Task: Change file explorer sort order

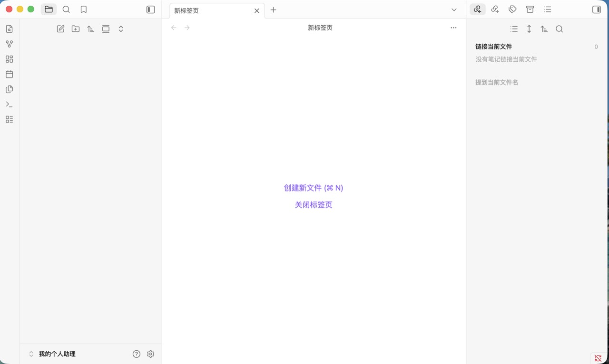Action: click(91, 29)
